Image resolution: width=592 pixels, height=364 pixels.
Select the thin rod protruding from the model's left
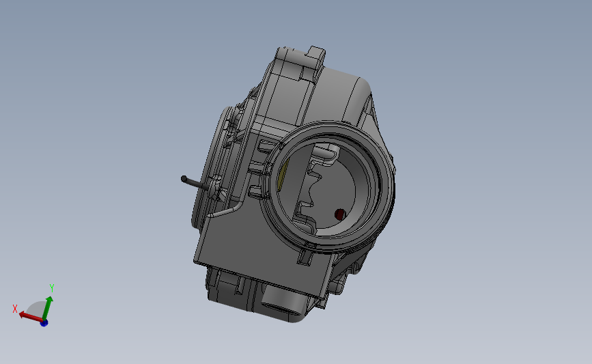pos(194,182)
